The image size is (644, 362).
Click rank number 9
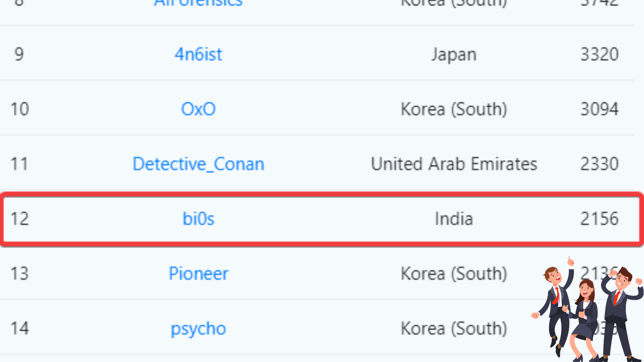[19, 54]
